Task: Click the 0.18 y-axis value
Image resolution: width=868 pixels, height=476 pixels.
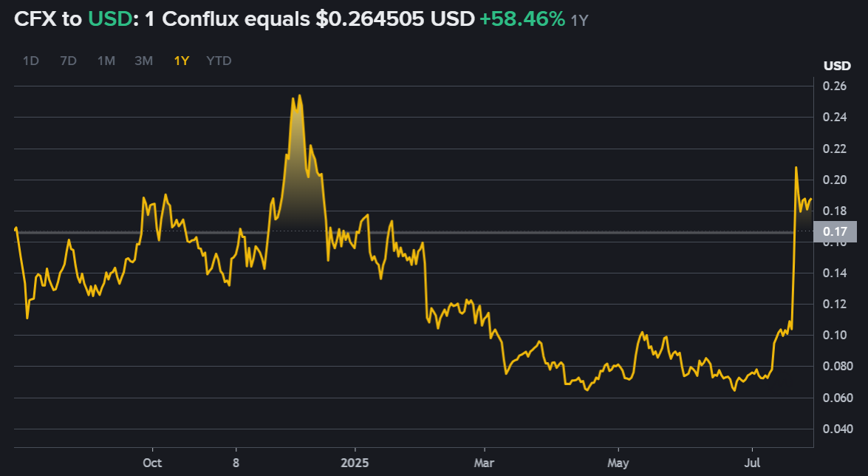Action: pos(834,211)
